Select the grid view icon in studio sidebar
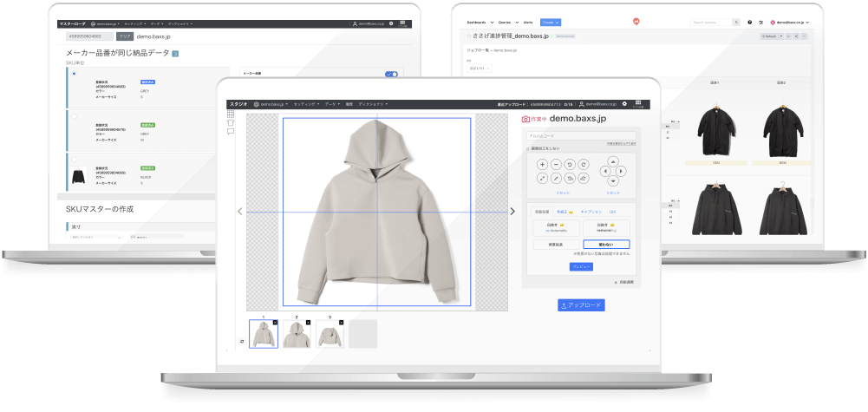Viewport: 868px width, 412px height. click(x=231, y=113)
